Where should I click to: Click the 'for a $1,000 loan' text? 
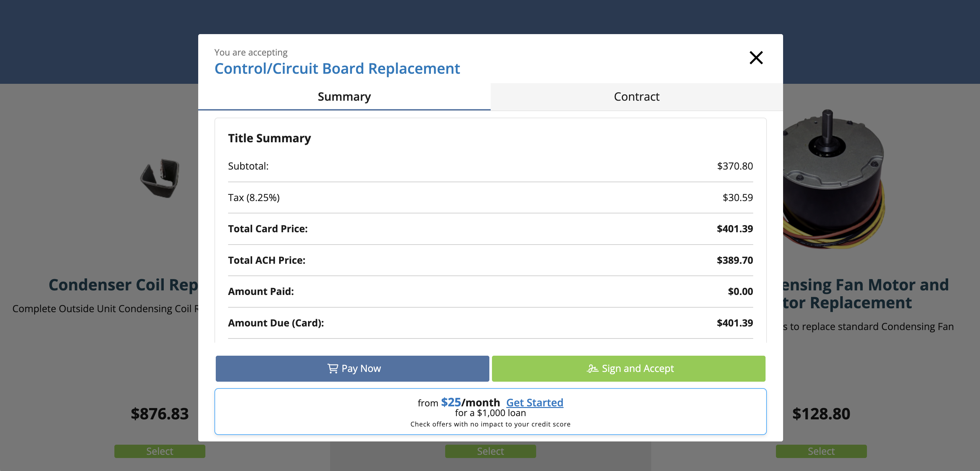(x=490, y=413)
